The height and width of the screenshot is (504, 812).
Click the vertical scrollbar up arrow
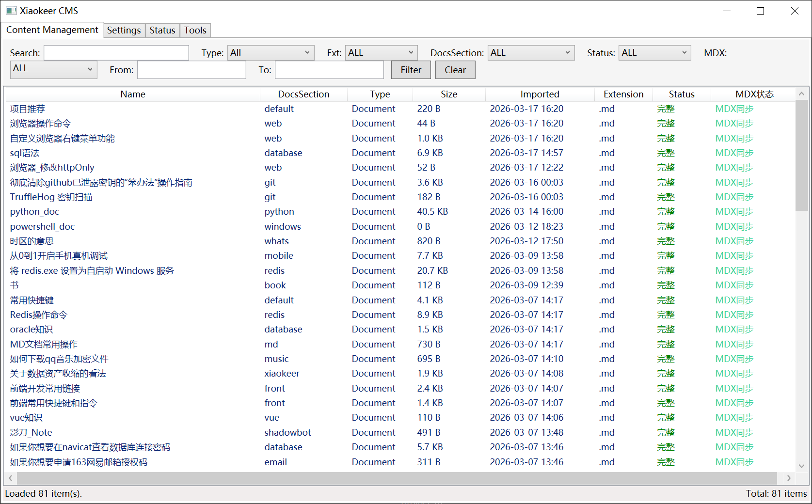click(x=801, y=94)
